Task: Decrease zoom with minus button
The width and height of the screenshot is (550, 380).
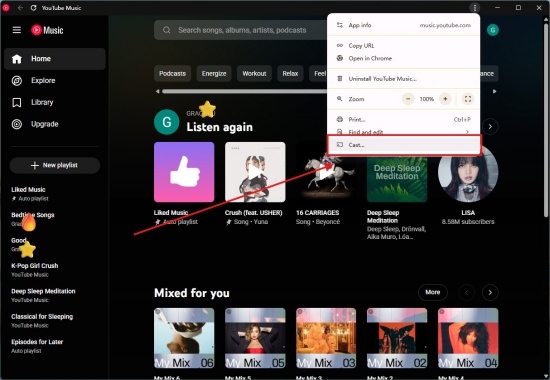Action: (x=408, y=99)
